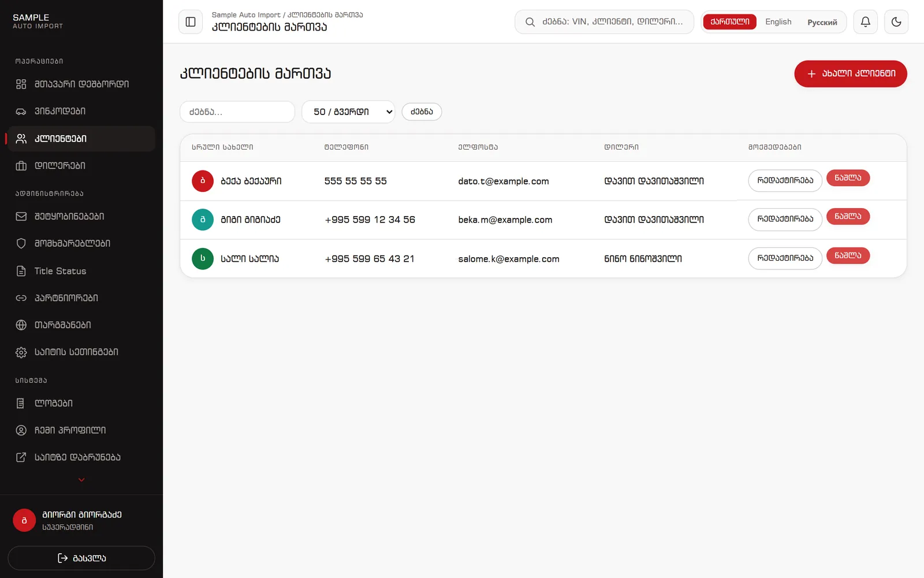Select the ქართული language tab

(730, 22)
